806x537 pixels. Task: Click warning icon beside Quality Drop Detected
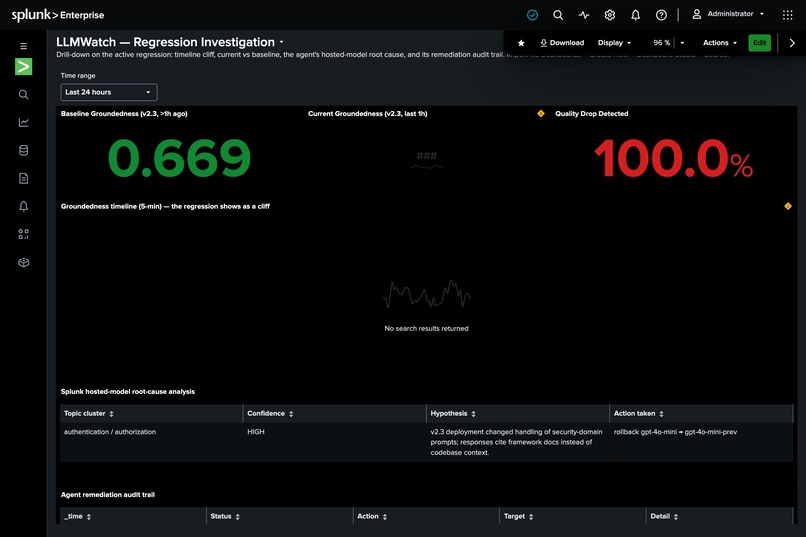click(541, 114)
